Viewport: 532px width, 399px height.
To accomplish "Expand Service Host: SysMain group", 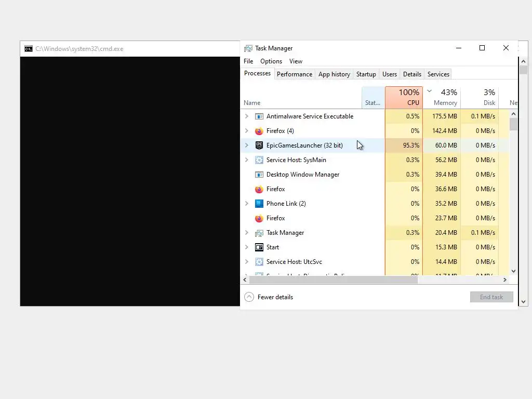I will tap(247, 160).
